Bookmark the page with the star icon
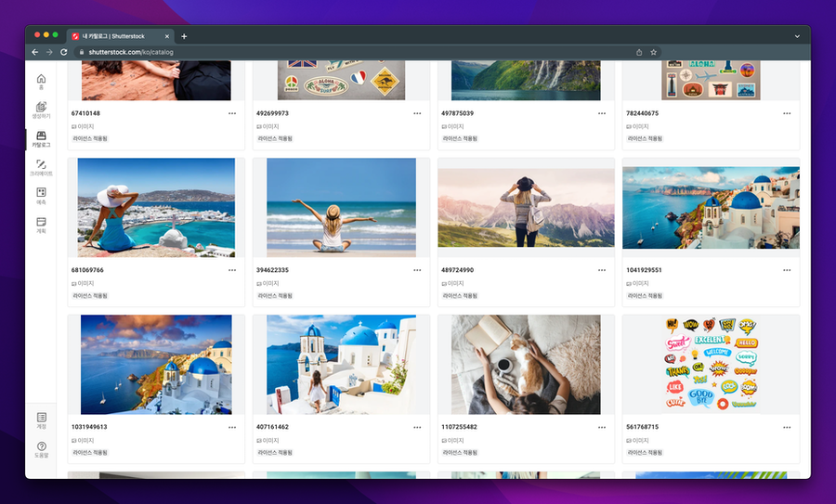 [653, 52]
